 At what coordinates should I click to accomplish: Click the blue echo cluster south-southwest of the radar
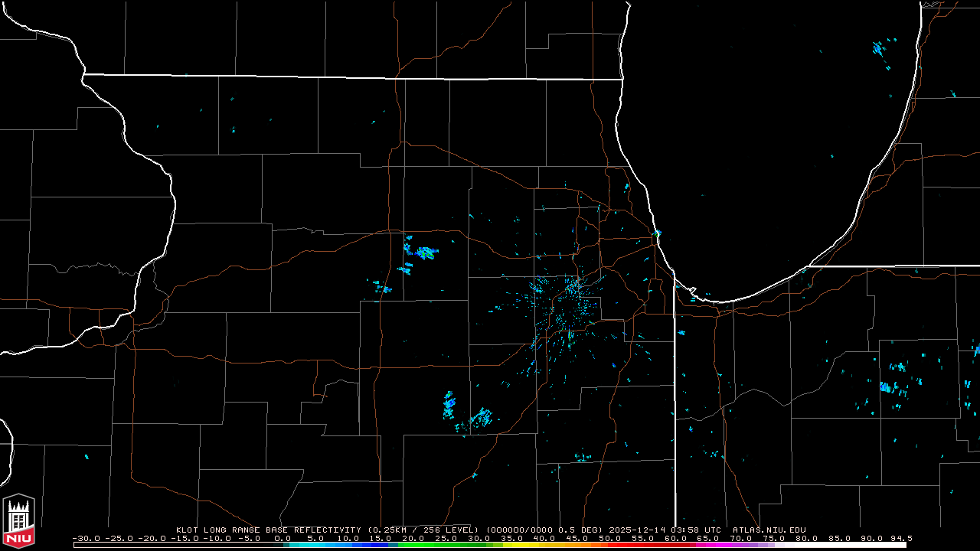pos(449,403)
